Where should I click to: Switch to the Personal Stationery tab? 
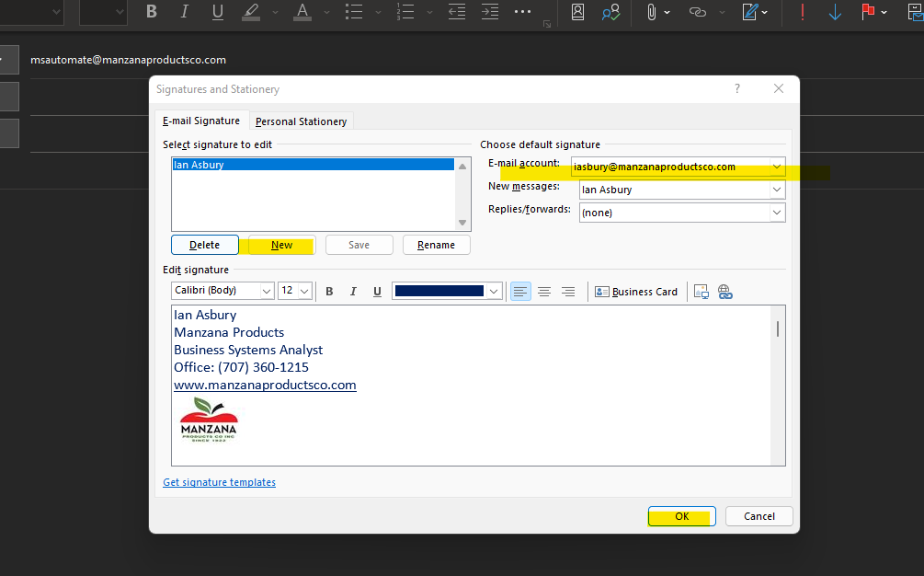click(x=301, y=121)
